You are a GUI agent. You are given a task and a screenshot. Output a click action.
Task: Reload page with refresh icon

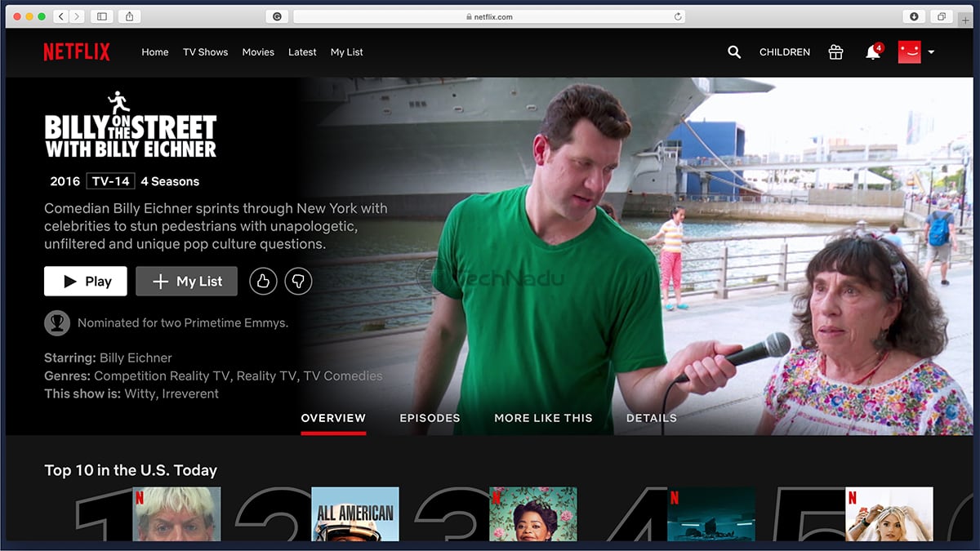tap(678, 16)
